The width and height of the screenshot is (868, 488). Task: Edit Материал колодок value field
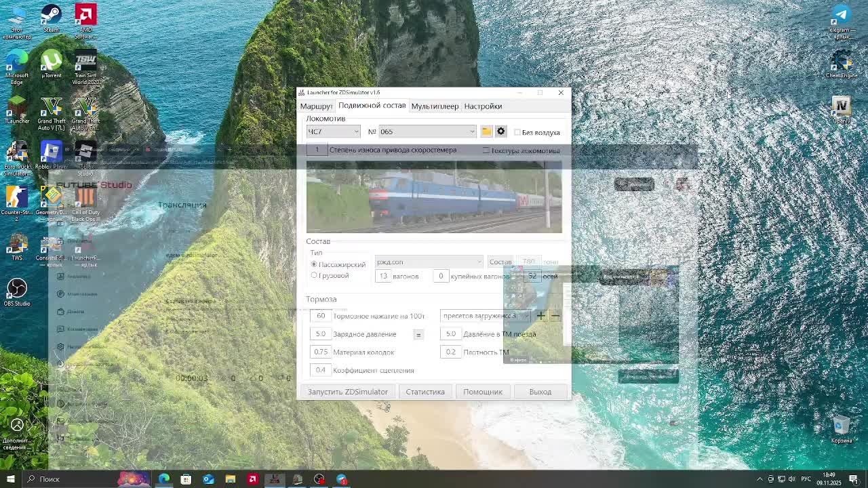click(321, 352)
